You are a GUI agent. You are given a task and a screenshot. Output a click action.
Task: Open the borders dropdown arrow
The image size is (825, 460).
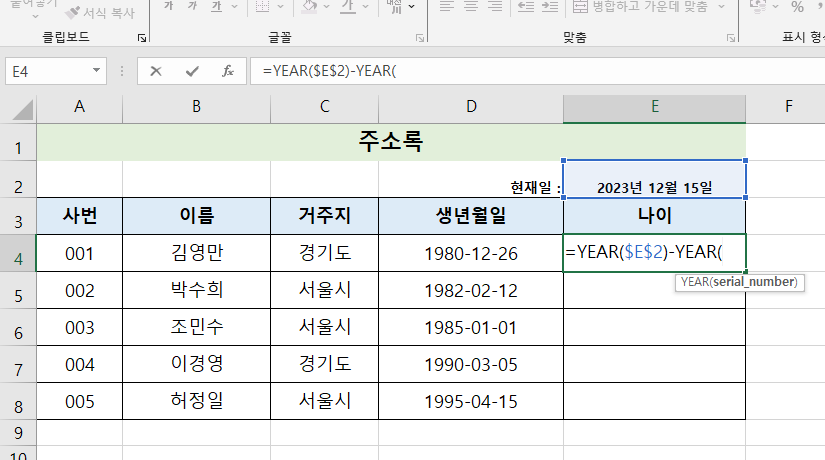tap(281, 6)
